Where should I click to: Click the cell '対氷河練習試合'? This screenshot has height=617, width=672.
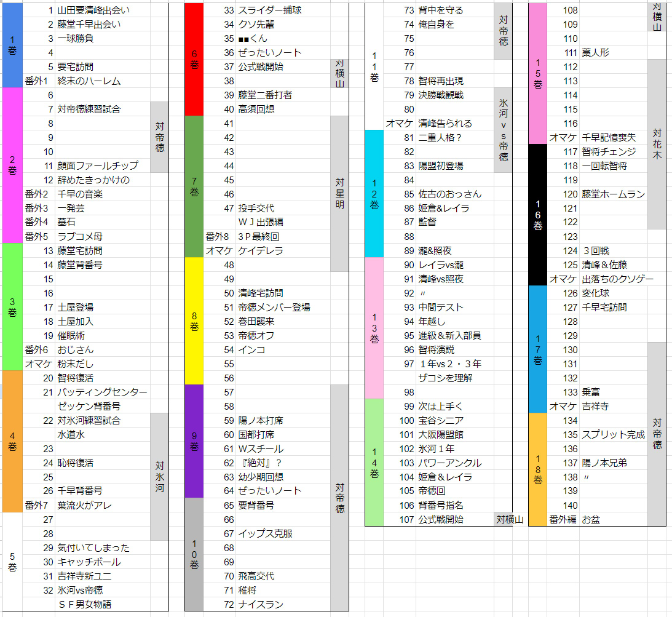click(103, 421)
